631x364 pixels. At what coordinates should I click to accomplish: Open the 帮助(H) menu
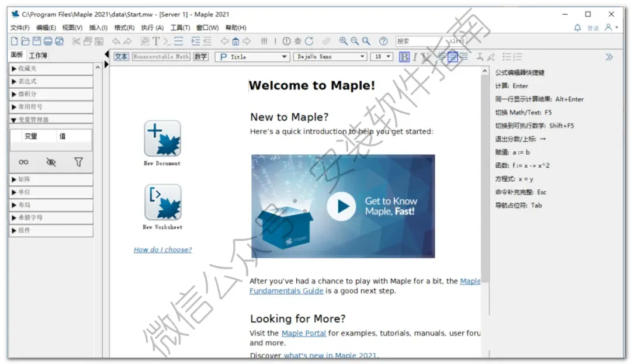pyautogui.click(x=236, y=27)
